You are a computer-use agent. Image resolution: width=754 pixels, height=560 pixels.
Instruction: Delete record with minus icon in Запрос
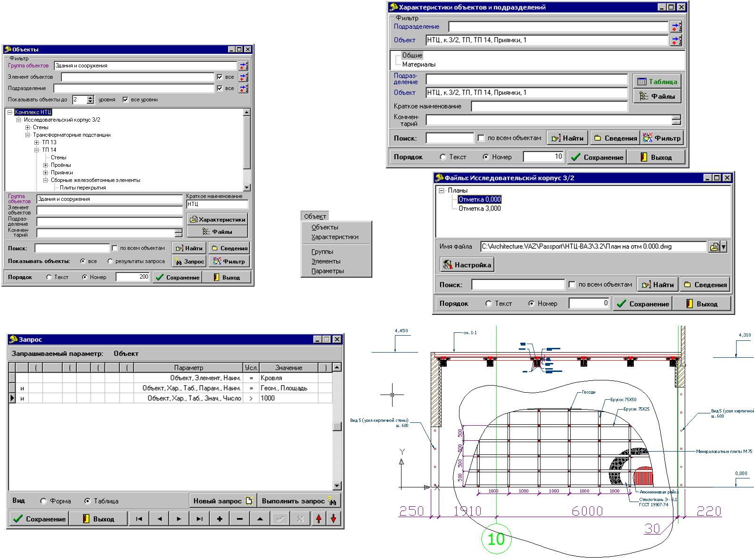(x=239, y=519)
